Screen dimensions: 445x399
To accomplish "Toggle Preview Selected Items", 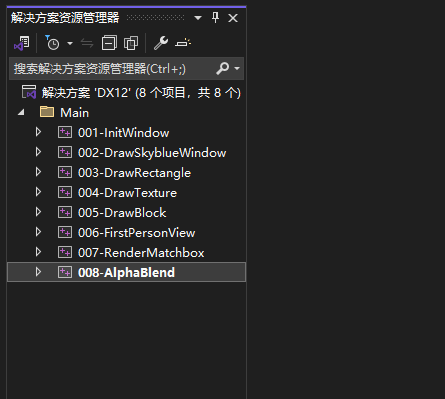I will (183, 43).
